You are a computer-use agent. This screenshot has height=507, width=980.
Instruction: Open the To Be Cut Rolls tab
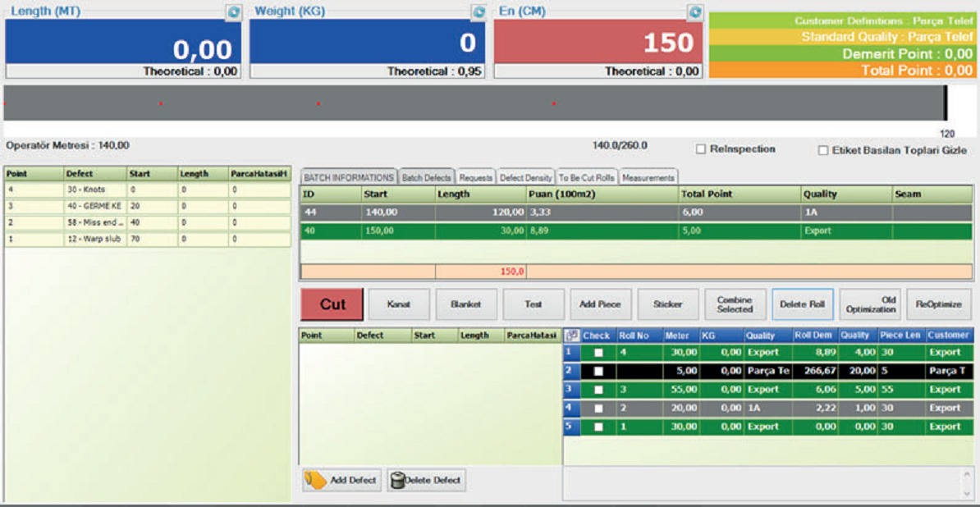click(x=587, y=178)
